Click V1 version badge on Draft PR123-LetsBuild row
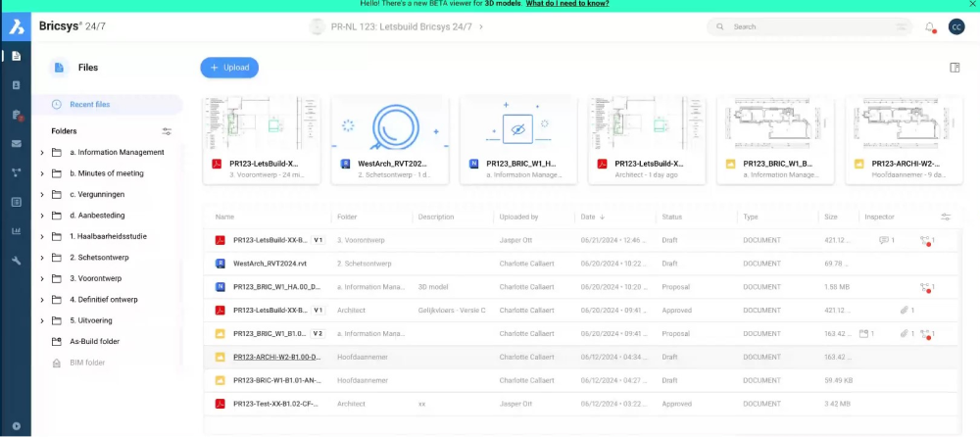This screenshot has height=437, width=980. (x=318, y=240)
